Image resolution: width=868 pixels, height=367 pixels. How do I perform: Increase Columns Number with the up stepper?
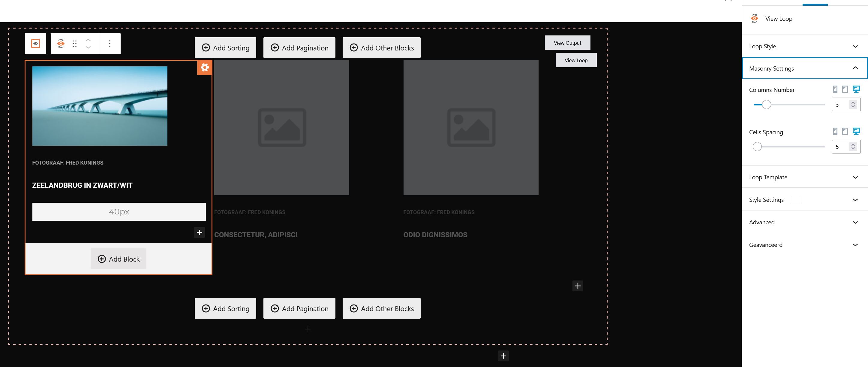click(x=853, y=102)
